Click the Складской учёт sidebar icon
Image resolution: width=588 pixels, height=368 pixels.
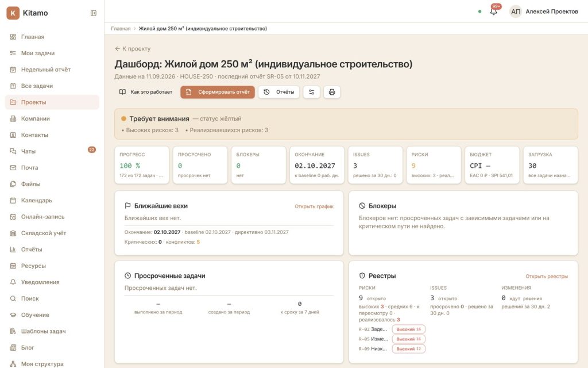point(13,233)
